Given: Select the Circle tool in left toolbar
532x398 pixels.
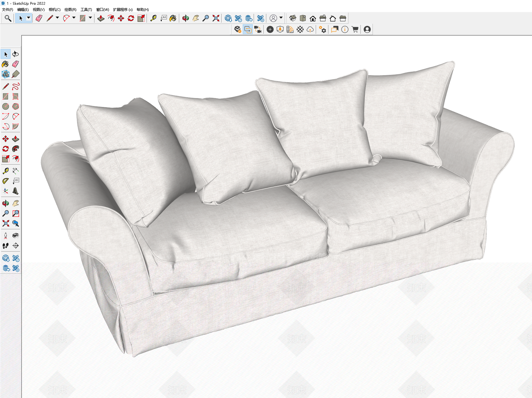Looking at the screenshot, I should point(5,106).
